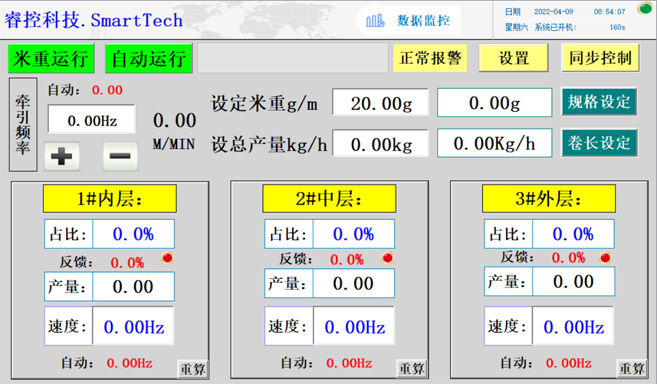This screenshot has width=657, height=384.
Task: Open the 设置 page
Action: click(513, 58)
